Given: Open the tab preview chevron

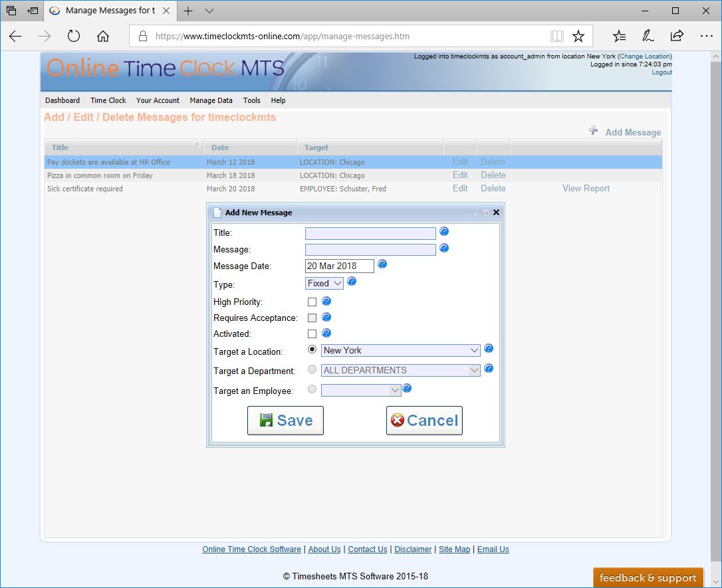Looking at the screenshot, I should point(209,11).
